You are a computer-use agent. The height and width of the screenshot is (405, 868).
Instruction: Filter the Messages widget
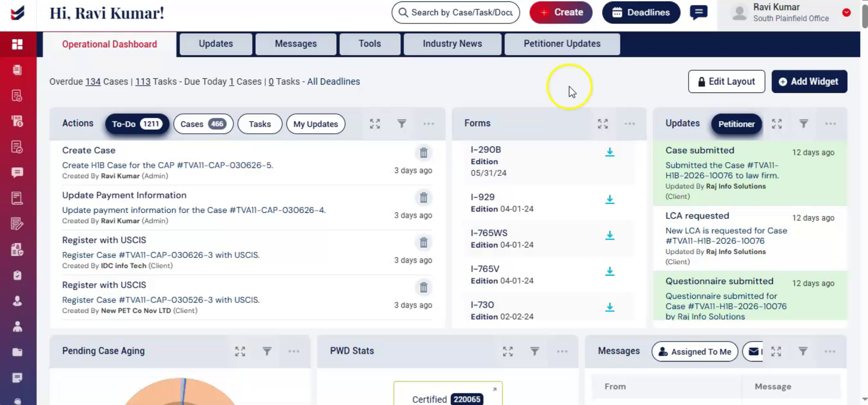pos(803,351)
